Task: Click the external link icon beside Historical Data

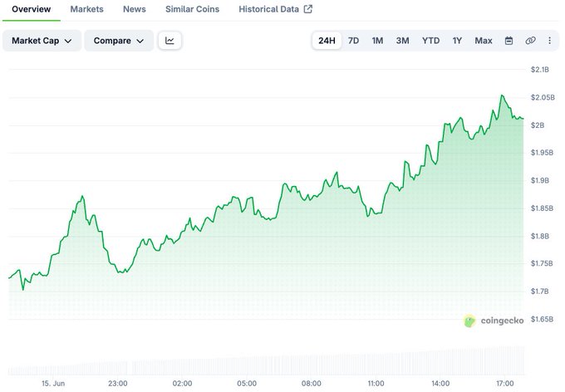Action: (x=308, y=9)
